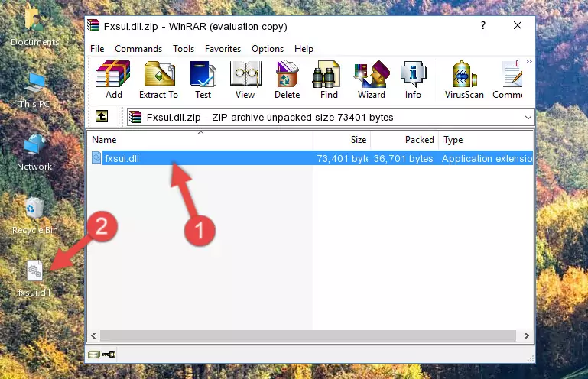Open the Help menu
This screenshot has height=379, width=588.
(304, 49)
